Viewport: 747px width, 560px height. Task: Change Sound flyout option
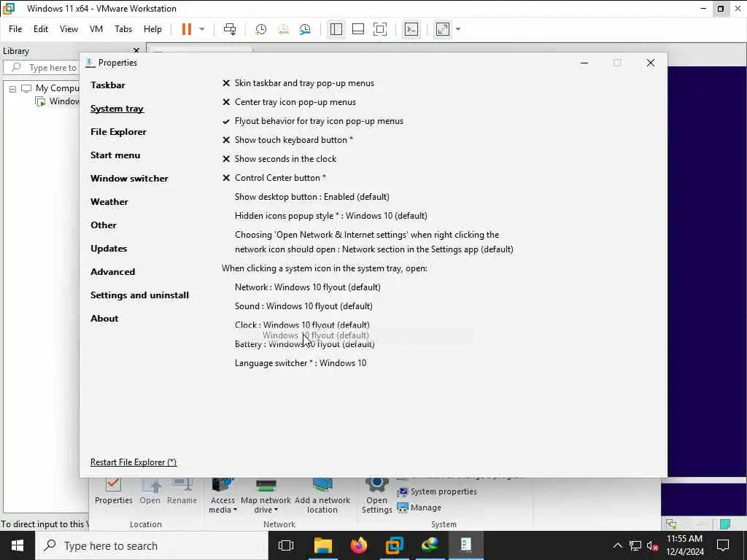pos(303,306)
